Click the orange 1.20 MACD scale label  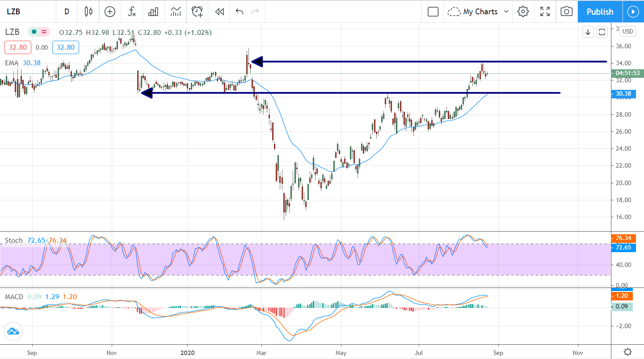623,296
